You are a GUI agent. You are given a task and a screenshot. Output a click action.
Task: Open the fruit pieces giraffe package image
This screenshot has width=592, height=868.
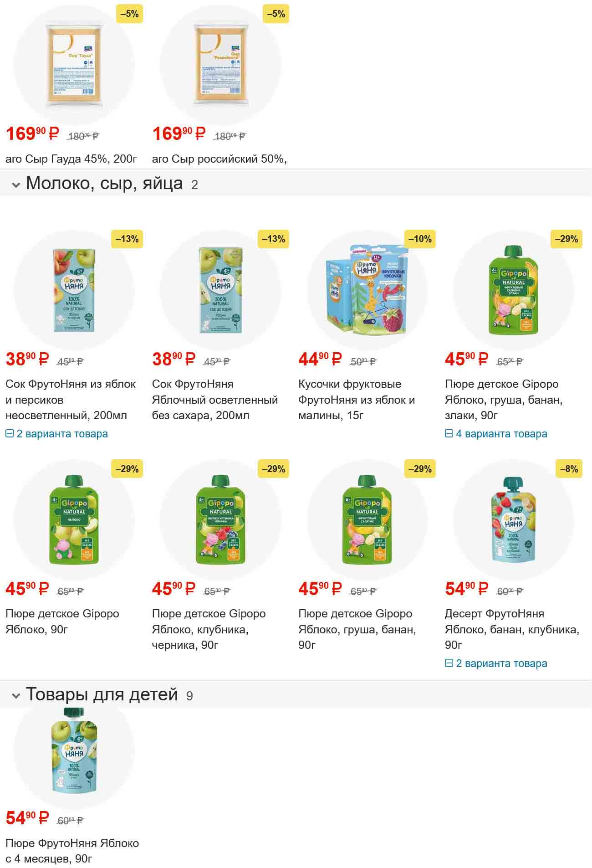[367, 290]
